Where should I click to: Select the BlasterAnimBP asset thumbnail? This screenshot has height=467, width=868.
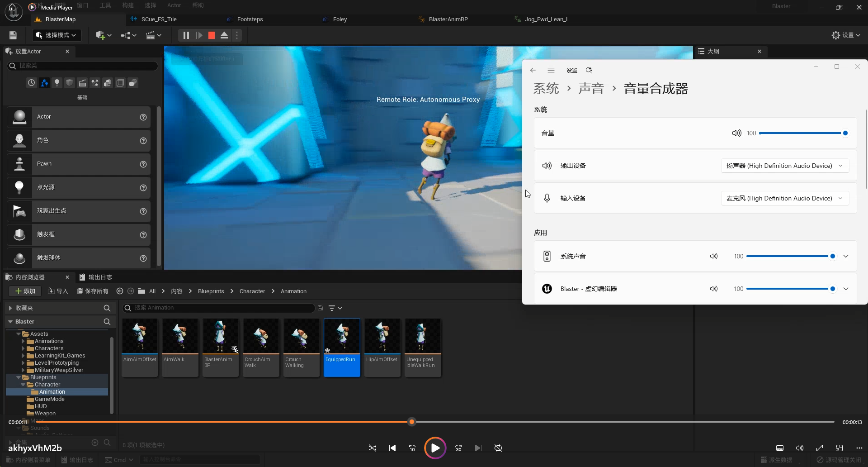pos(221,347)
